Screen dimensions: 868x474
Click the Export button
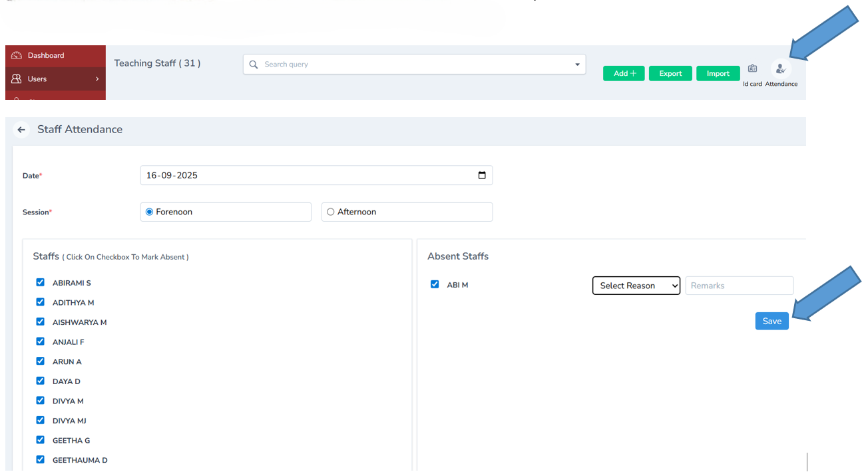tap(670, 73)
